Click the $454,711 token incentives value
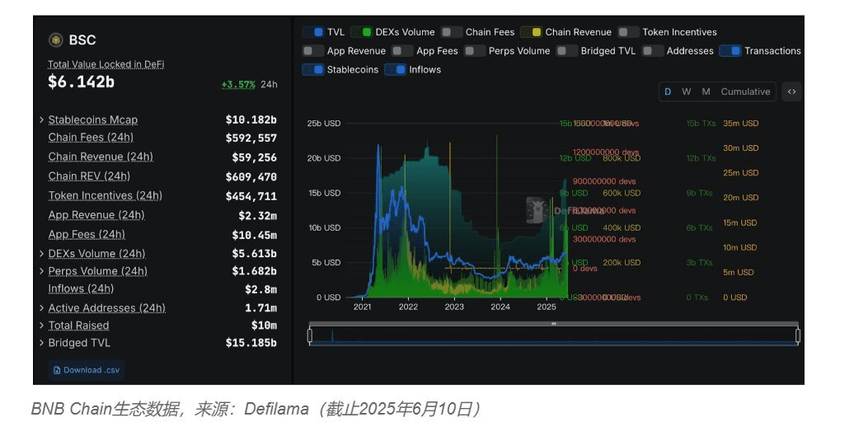The width and height of the screenshot is (868, 436). pos(251,196)
